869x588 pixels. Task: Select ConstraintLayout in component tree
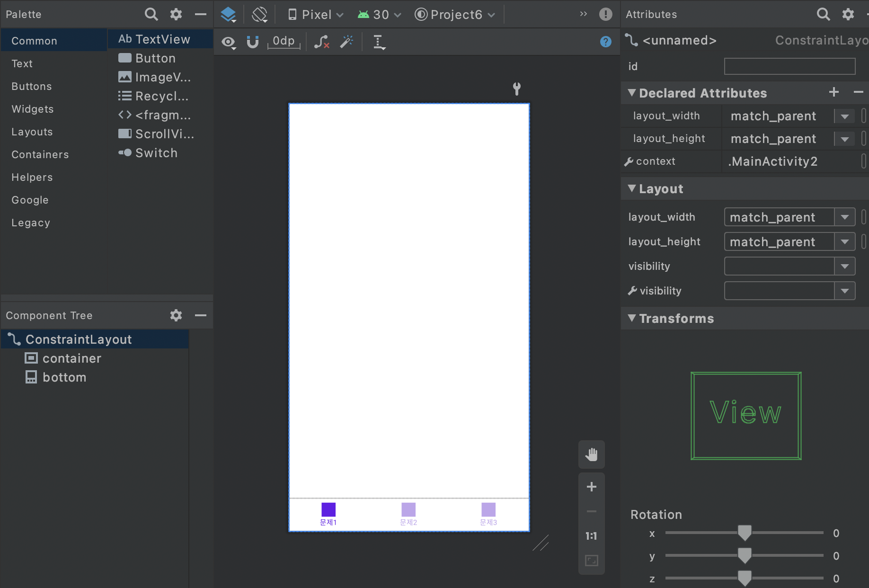[x=95, y=339]
